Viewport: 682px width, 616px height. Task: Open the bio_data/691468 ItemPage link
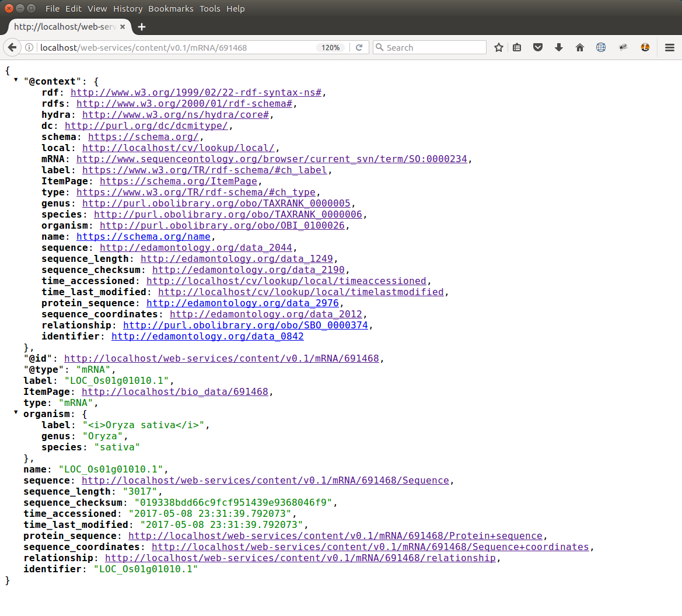pyautogui.click(x=175, y=392)
